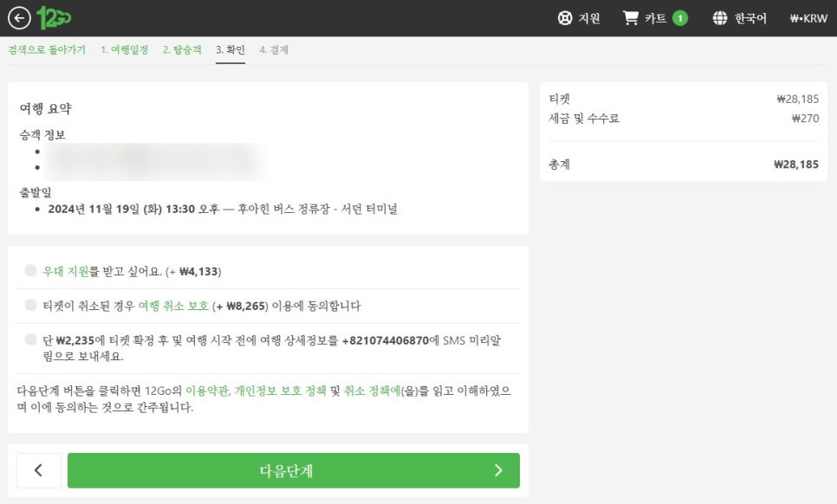The image size is (837, 504).
Task: Tick the 여행 취소 보호 checkbox
Action: coord(31,305)
